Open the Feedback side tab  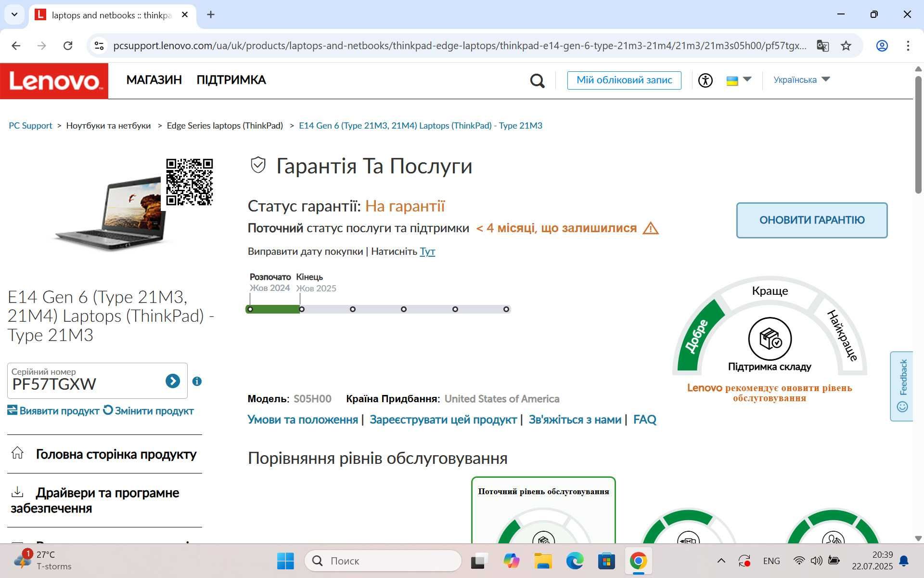click(x=902, y=386)
